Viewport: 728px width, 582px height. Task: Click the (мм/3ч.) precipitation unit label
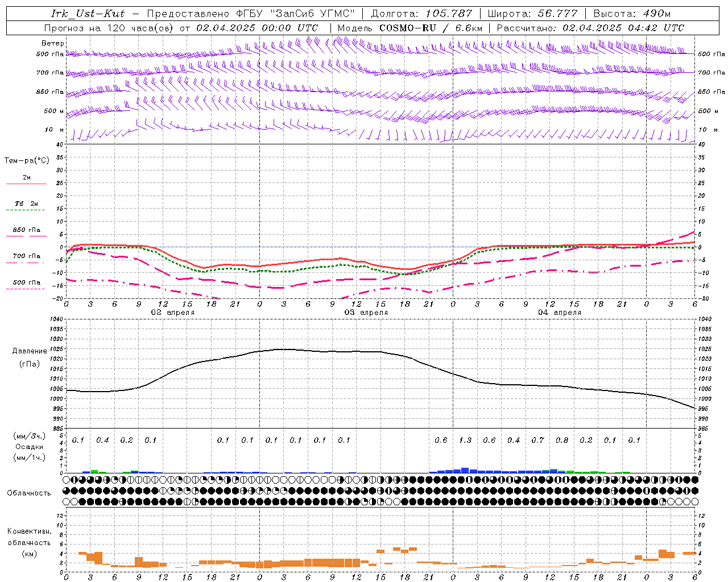pyautogui.click(x=30, y=436)
